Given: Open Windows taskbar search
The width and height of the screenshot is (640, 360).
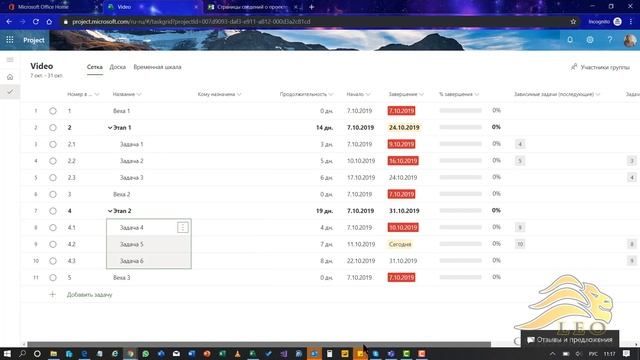Looking at the screenshot, I should coord(22,353).
